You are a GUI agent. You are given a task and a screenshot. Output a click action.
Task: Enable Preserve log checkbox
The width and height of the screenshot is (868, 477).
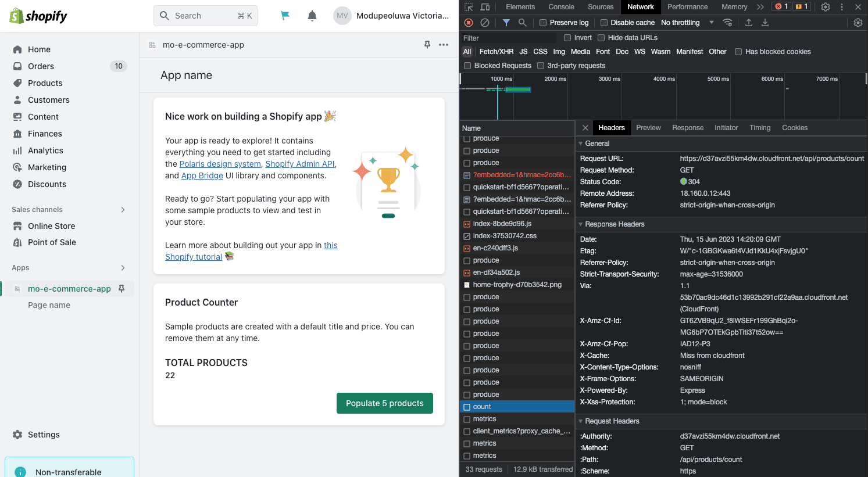click(543, 23)
